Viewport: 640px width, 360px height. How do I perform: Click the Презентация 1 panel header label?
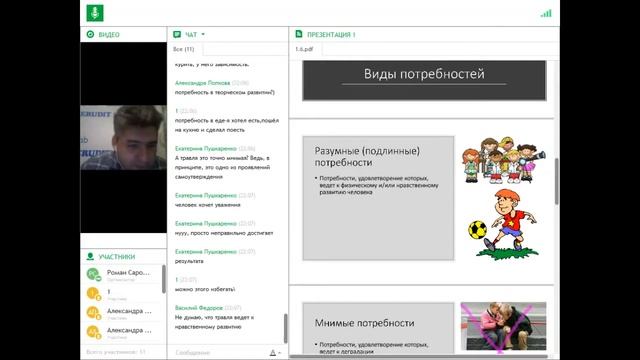tap(331, 35)
